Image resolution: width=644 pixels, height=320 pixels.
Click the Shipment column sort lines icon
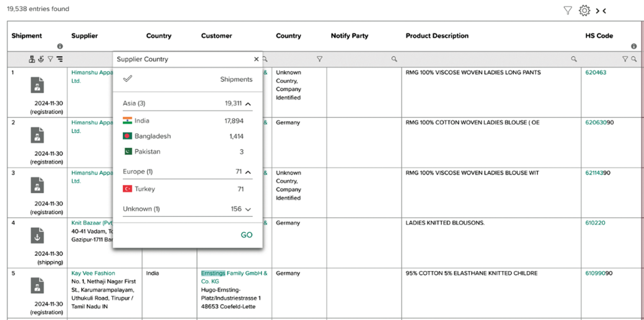pos(60,59)
